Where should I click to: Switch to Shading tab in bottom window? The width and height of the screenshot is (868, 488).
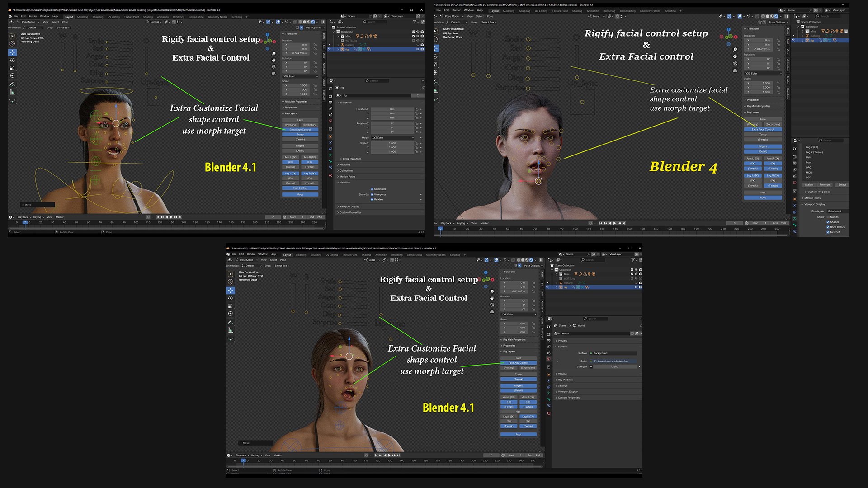366,255
